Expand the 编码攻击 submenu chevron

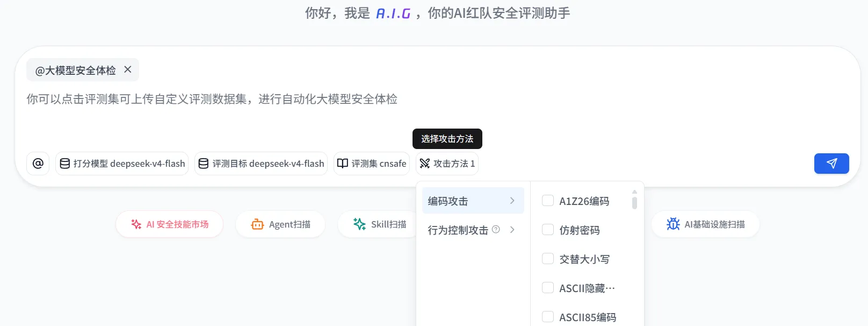pos(512,201)
